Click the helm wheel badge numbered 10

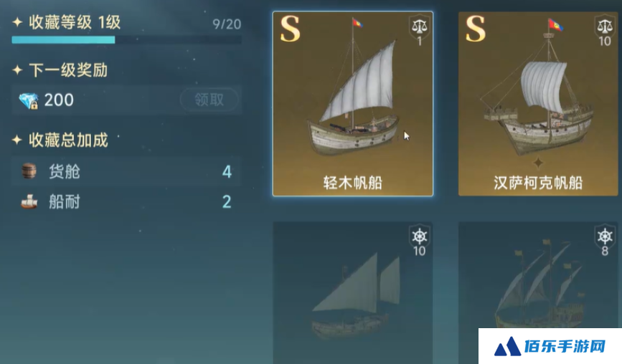(x=419, y=241)
